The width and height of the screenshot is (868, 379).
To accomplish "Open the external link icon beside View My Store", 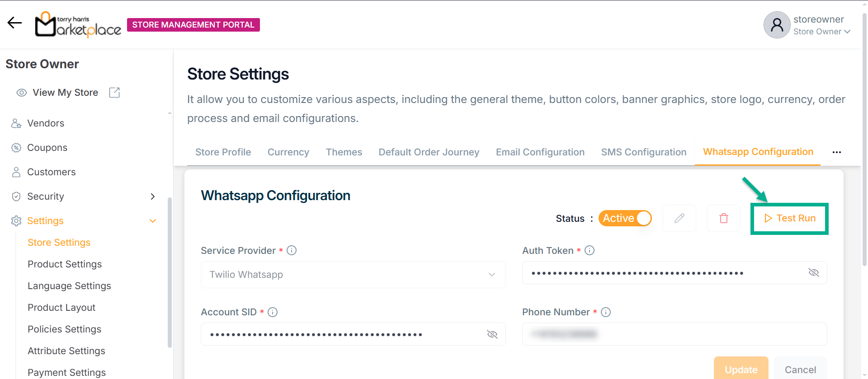I will click(x=114, y=93).
